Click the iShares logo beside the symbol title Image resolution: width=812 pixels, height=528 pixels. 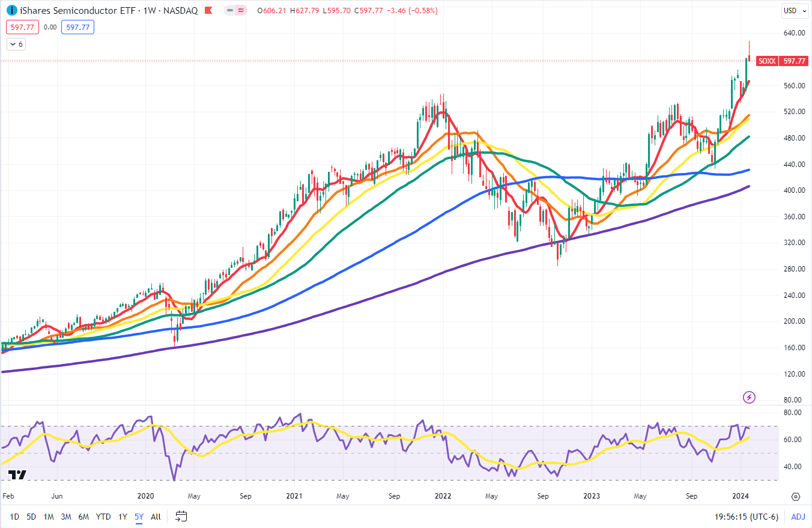pyautogui.click(x=12, y=11)
